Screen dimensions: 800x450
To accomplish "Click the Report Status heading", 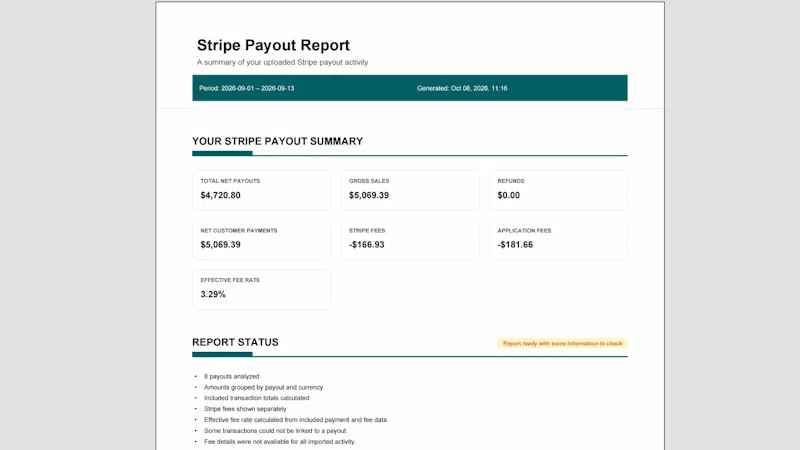I will (x=235, y=342).
